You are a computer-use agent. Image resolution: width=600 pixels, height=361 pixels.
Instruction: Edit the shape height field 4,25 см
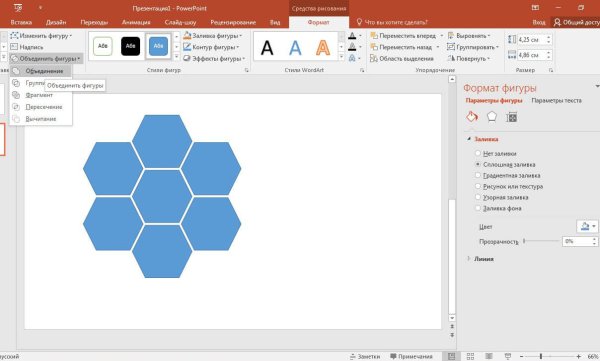point(532,39)
